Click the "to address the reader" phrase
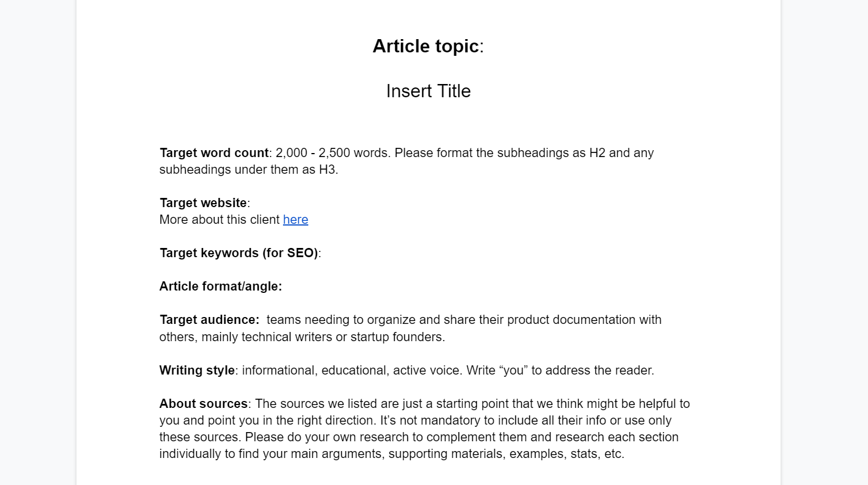Viewport: 868px width, 485px height. [x=592, y=371]
